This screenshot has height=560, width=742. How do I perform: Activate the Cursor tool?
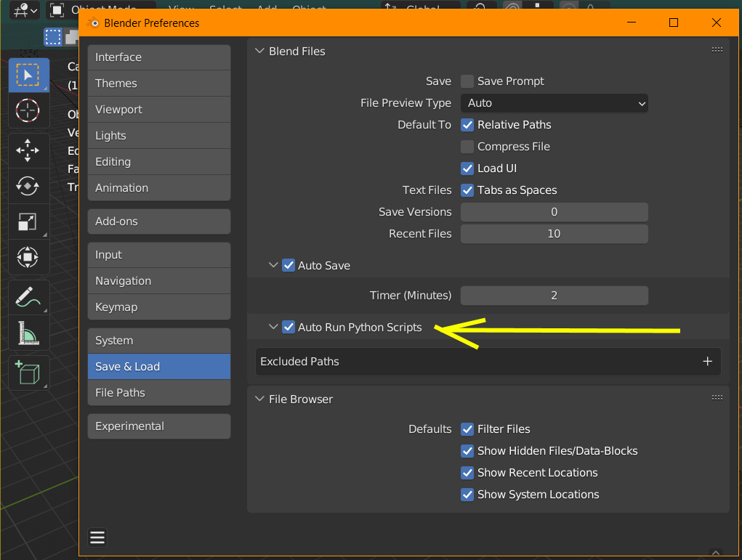click(x=28, y=110)
